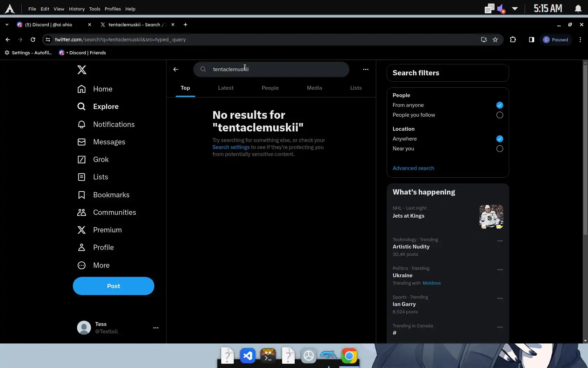Click the page vertical scrollbar
Screen dimensions: 588x368
(x=585, y=151)
